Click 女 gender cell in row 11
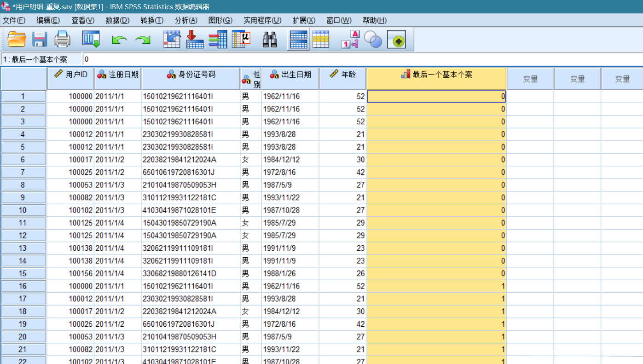Image resolution: width=643 pixels, height=364 pixels. point(251,223)
